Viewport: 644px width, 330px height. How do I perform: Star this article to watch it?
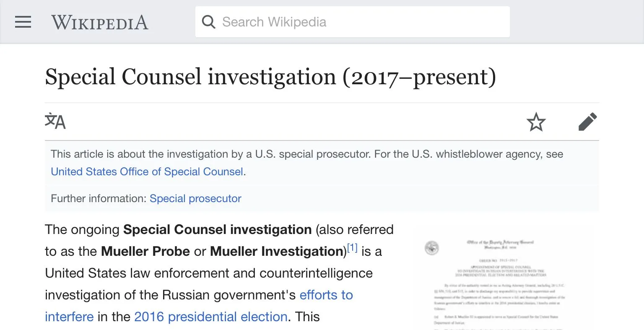(x=536, y=122)
